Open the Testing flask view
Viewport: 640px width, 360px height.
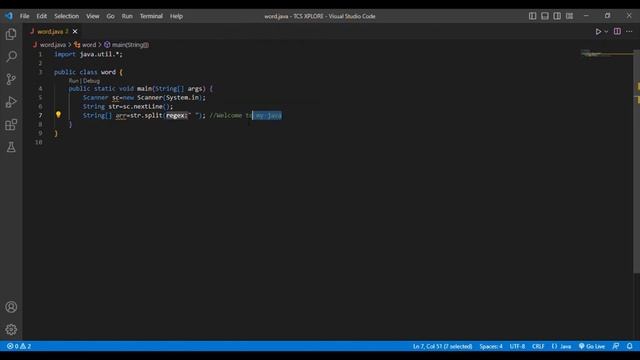[11, 147]
